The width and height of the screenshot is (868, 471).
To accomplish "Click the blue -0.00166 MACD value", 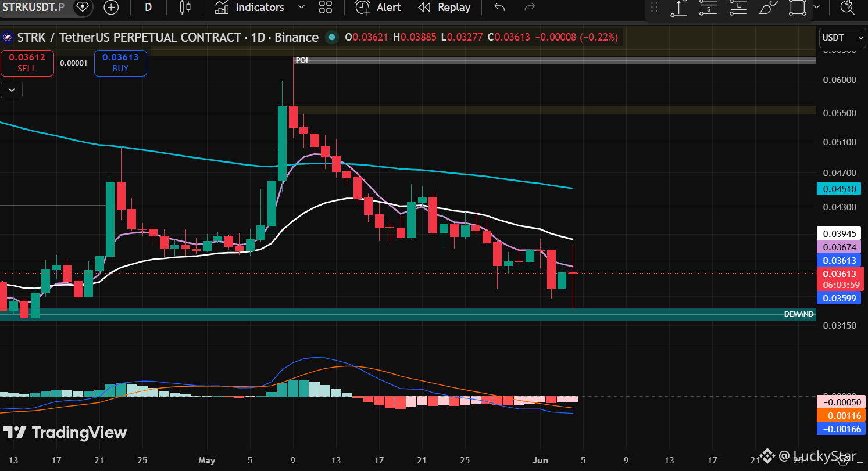I will point(842,429).
